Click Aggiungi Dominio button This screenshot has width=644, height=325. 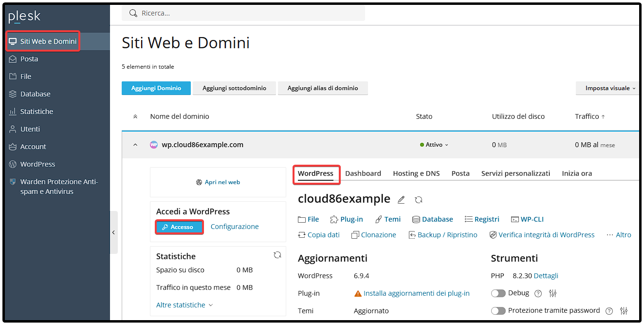pyautogui.click(x=156, y=88)
